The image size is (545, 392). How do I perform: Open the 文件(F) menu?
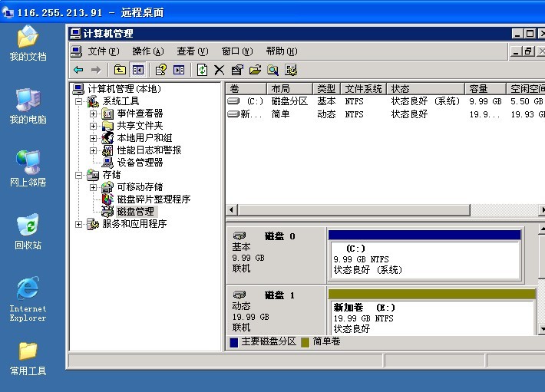tap(103, 51)
